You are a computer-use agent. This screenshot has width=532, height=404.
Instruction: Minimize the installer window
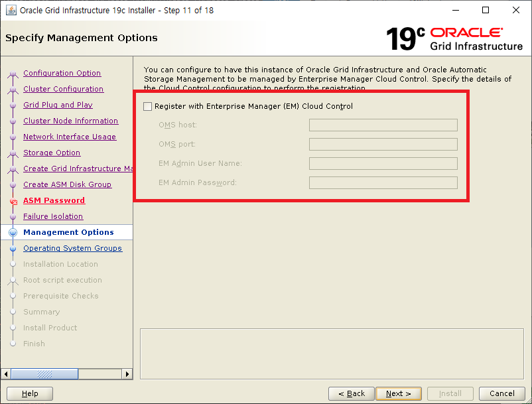(x=456, y=10)
